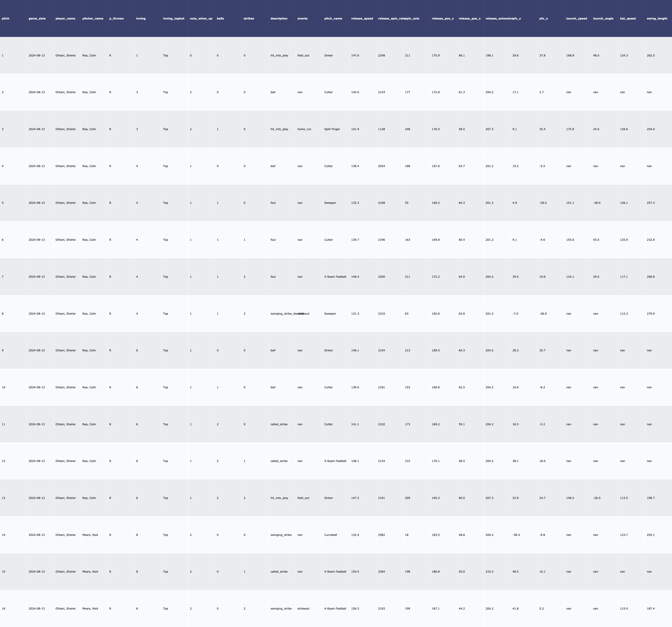Click launch speed value 175.9

[x=570, y=129]
